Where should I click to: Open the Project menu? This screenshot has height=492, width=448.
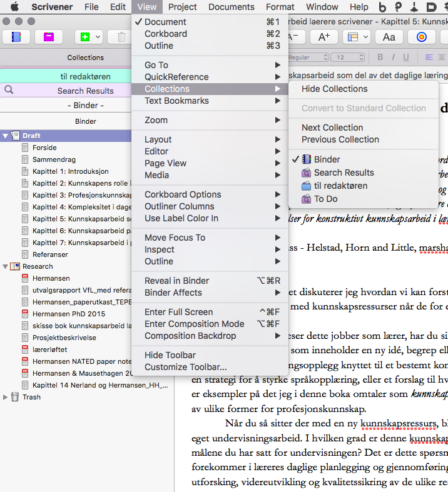pyautogui.click(x=183, y=7)
